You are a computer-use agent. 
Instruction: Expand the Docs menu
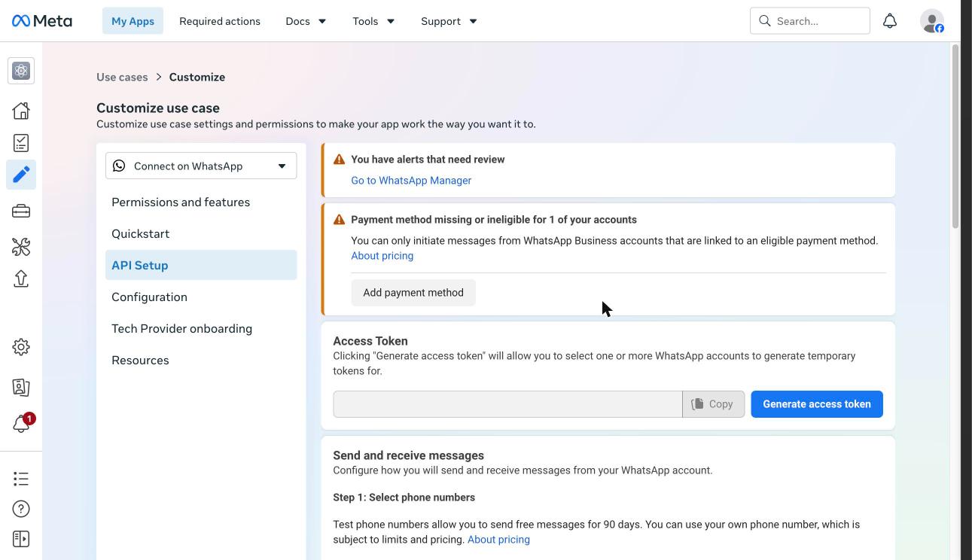pyautogui.click(x=306, y=21)
